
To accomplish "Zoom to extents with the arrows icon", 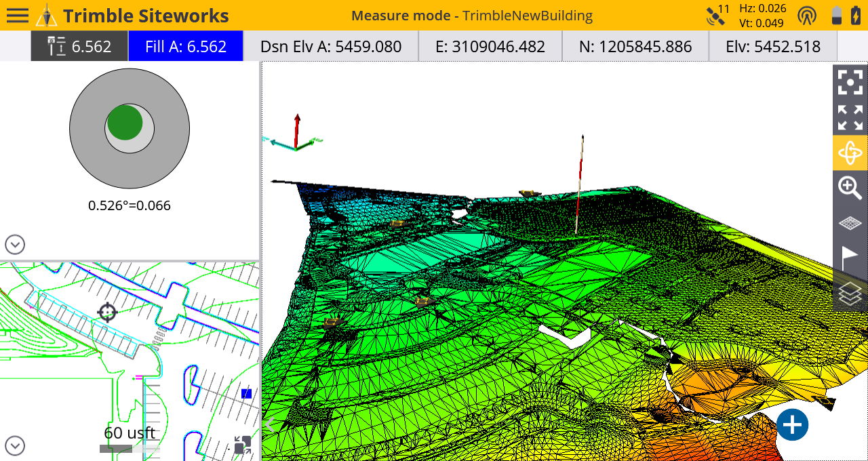I will click(x=850, y=117).
